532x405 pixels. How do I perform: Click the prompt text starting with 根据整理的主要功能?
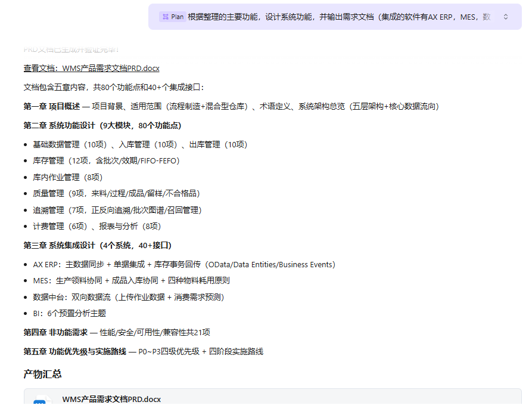(x=340, y=17)
